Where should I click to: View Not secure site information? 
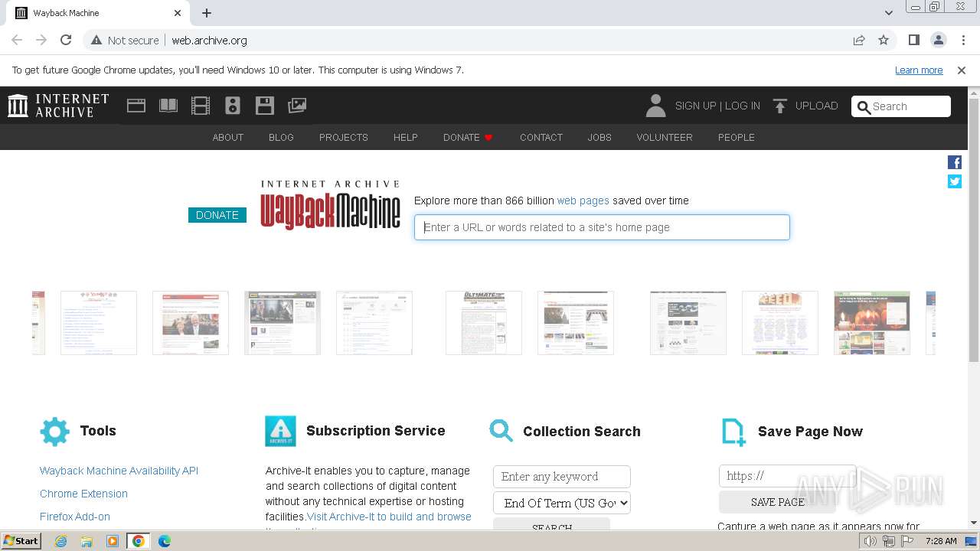(125, 40)
